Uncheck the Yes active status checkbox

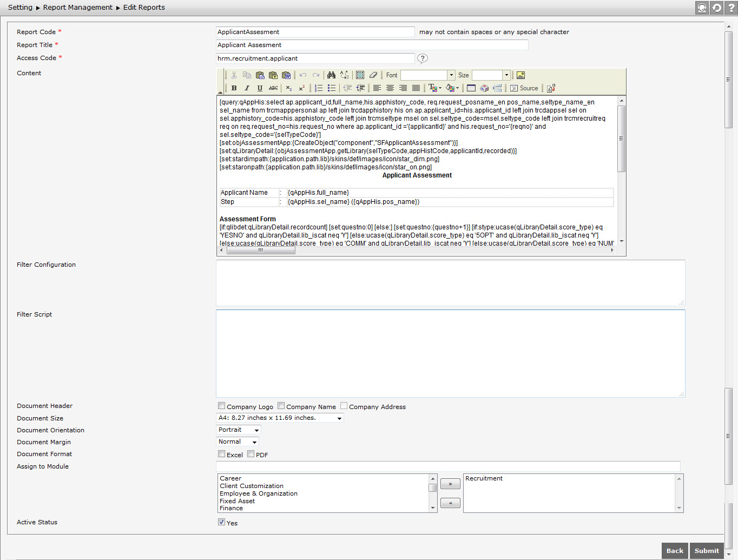221,522
